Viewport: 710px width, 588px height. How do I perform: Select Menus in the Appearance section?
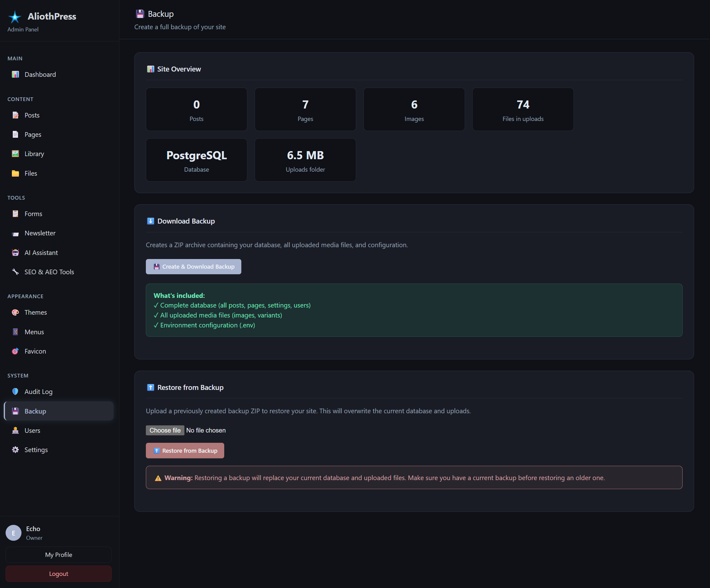(34, 332)
